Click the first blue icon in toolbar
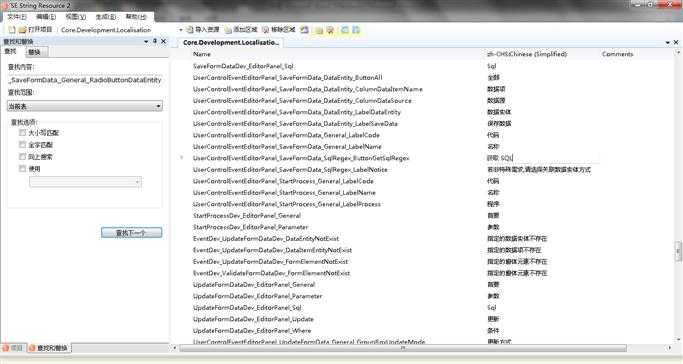The height and width of the screenshot is (364, 683). click(x=345, y=30)
